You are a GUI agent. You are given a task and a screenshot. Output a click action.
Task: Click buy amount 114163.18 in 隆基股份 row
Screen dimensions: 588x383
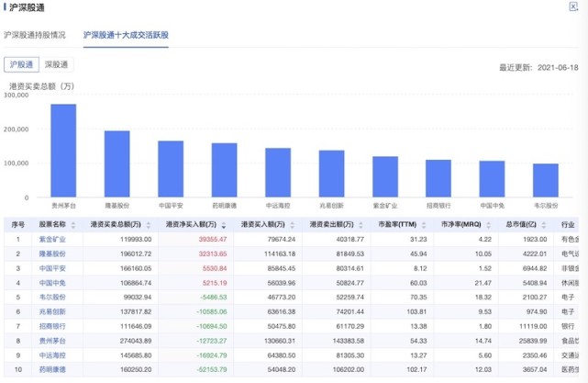click(280, 253)
